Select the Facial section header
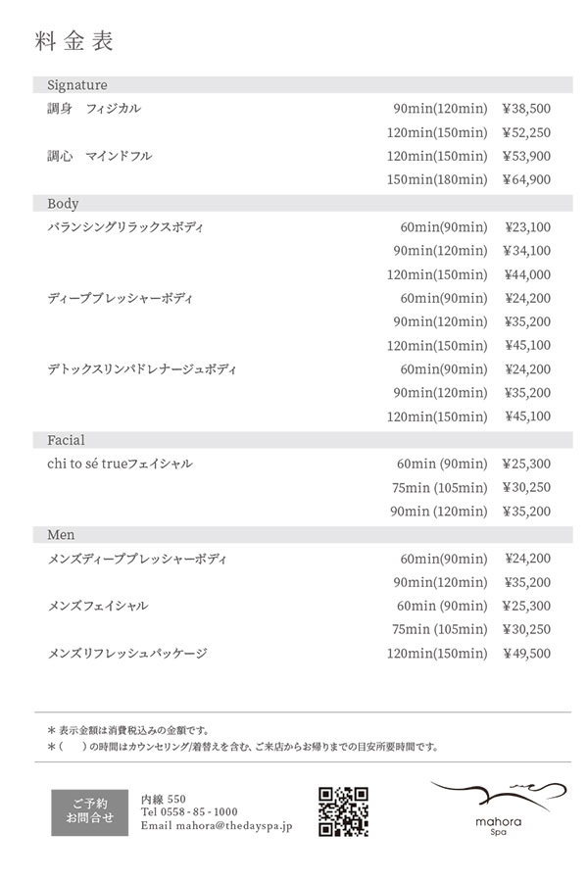588x881 pixels. (67, 440)
